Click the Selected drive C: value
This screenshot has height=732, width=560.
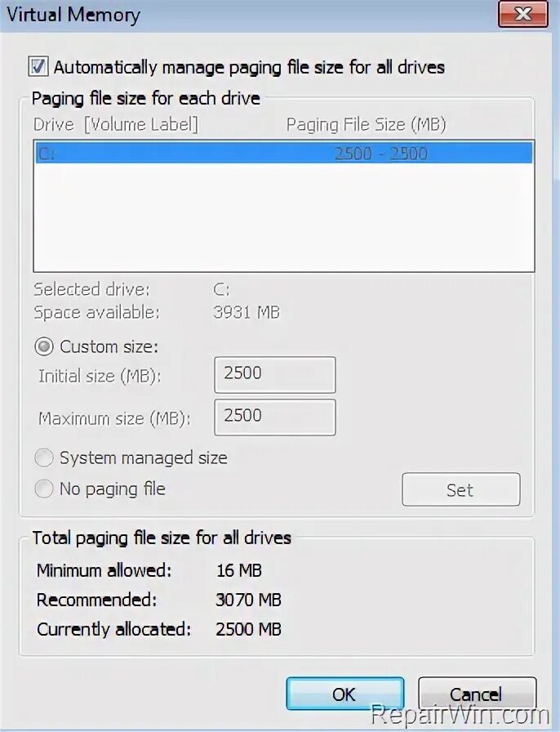[221, 289]
